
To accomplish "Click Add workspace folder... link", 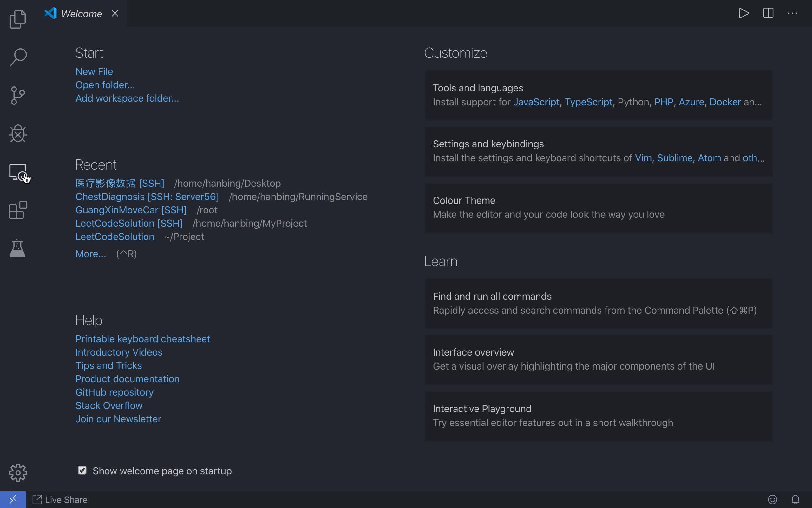I will [x=127, y=98].
